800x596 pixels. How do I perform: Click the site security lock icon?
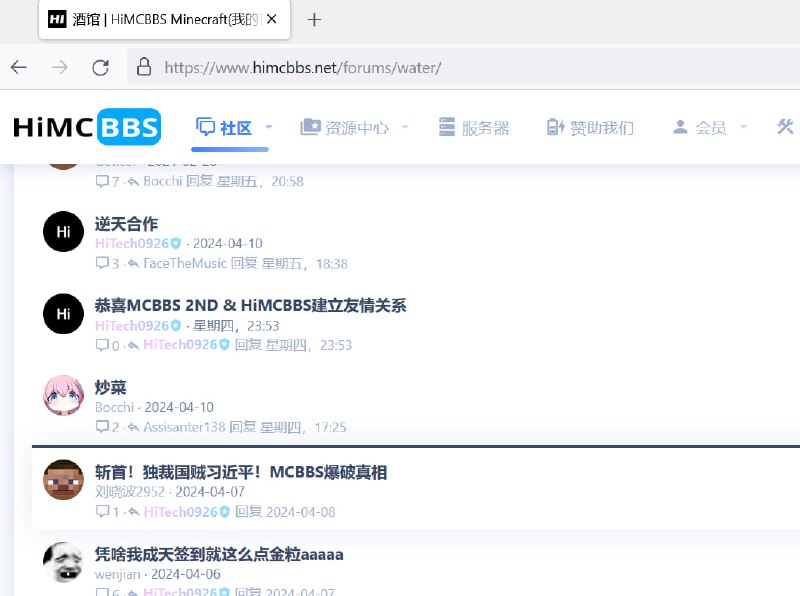point(144,67)
